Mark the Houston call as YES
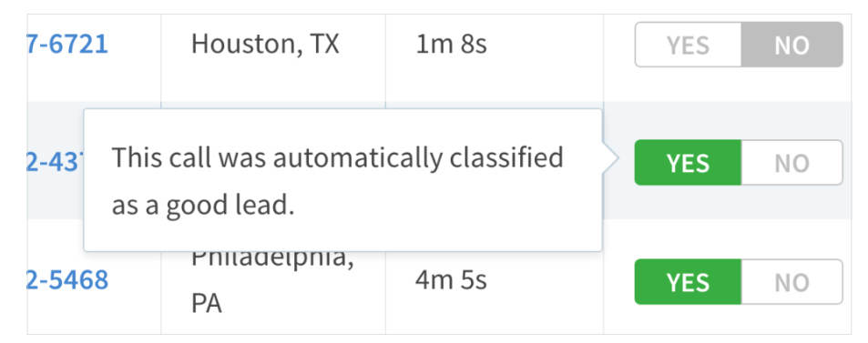The image size is (868, 343). click(x=688, y=45)
